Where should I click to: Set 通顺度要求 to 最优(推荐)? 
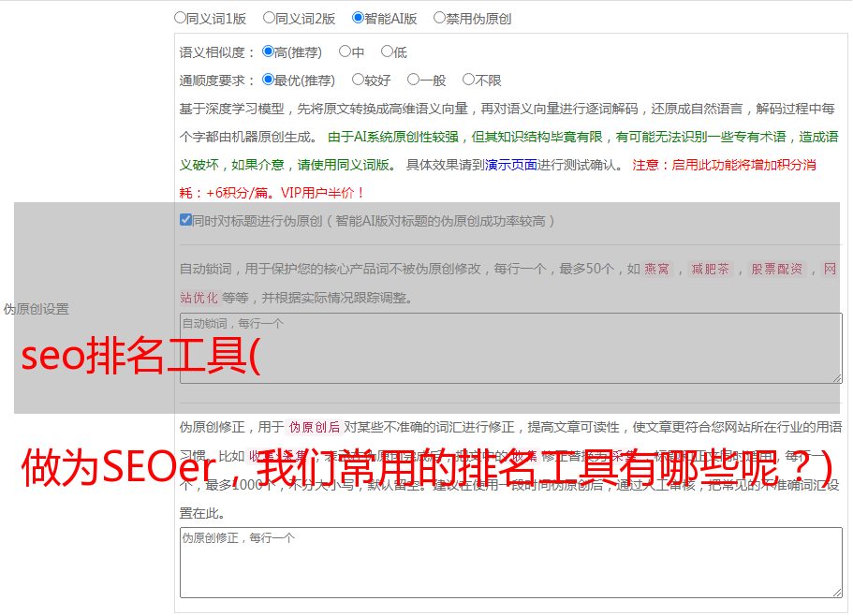[x=268, y=80]
